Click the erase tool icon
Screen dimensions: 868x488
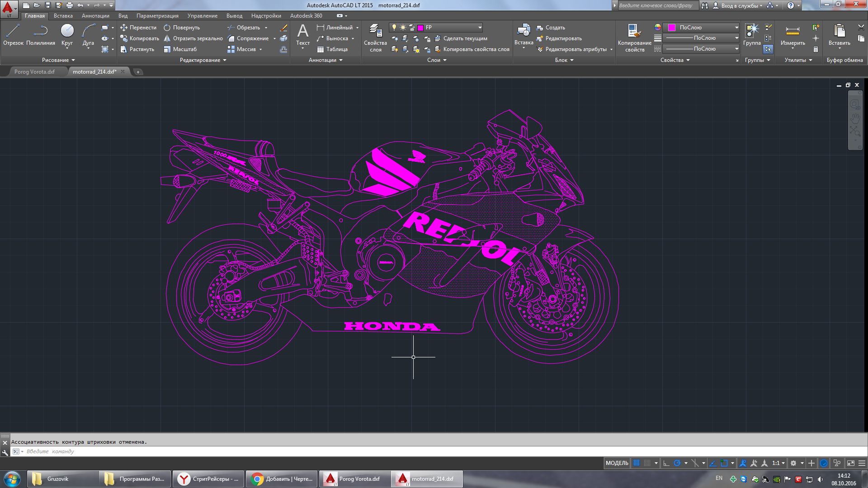[x=283, y=28]
